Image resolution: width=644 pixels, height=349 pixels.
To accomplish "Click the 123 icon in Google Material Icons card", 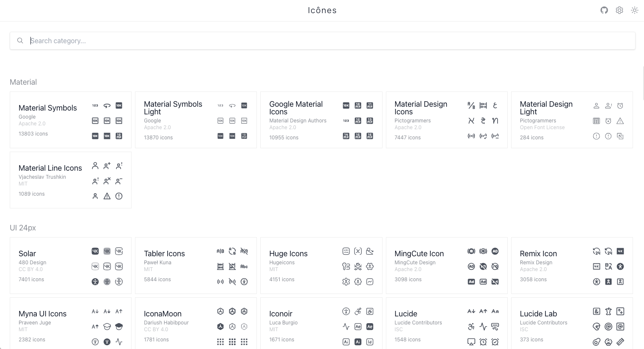I will tap(346, 121).
